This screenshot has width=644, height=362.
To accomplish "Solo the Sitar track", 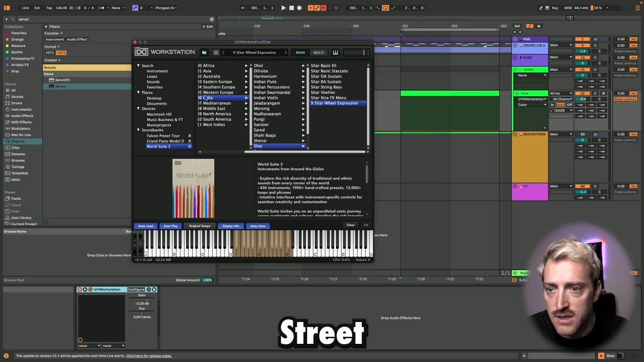I will [595, 94].
